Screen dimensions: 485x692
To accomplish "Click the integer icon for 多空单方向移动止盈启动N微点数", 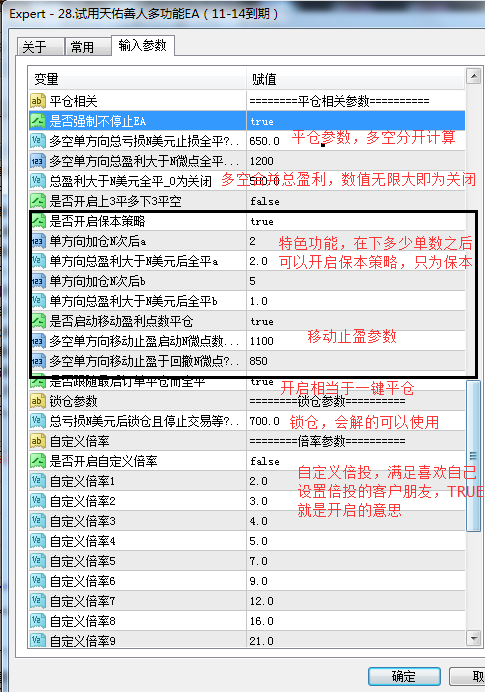I will [x=38, y=341].
